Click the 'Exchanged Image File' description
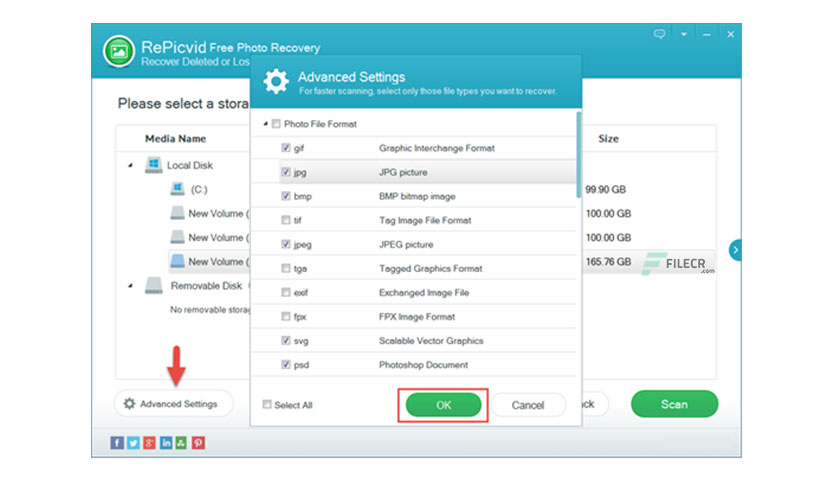 (x=424, y=292)
